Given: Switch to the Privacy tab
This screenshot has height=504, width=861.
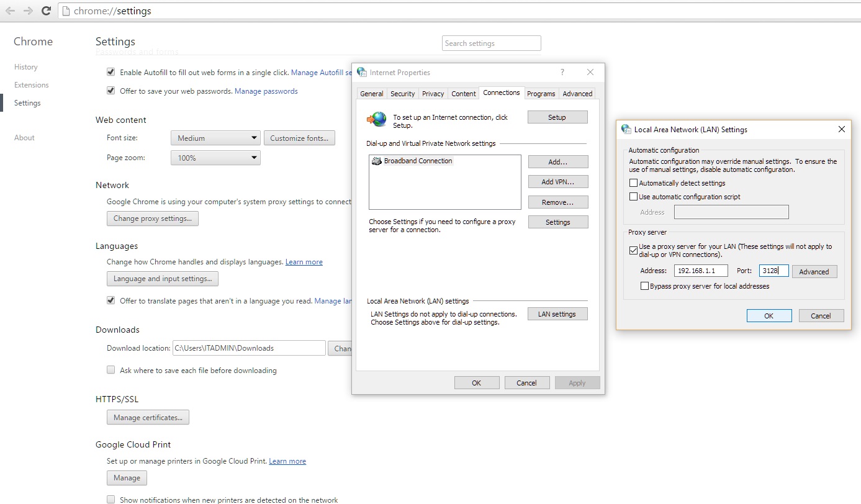Looking at the screenshot, I should click(x=433, y=94).
